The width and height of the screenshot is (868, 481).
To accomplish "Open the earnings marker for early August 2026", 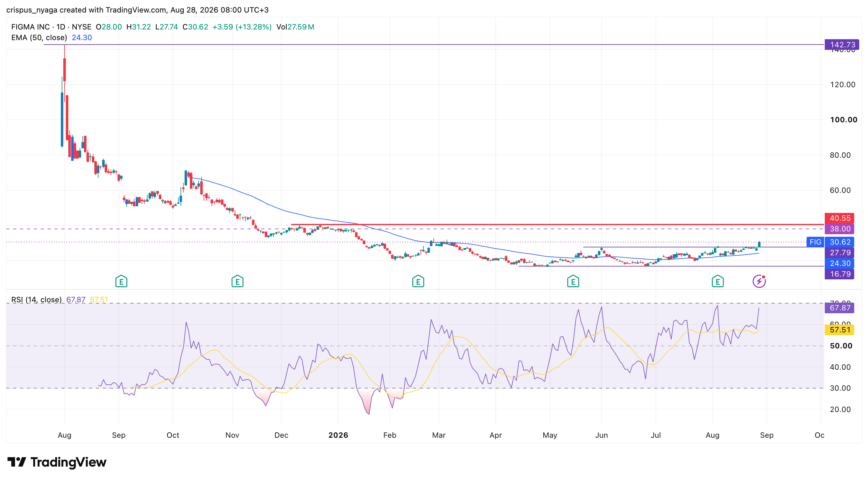I will (718, 281).
